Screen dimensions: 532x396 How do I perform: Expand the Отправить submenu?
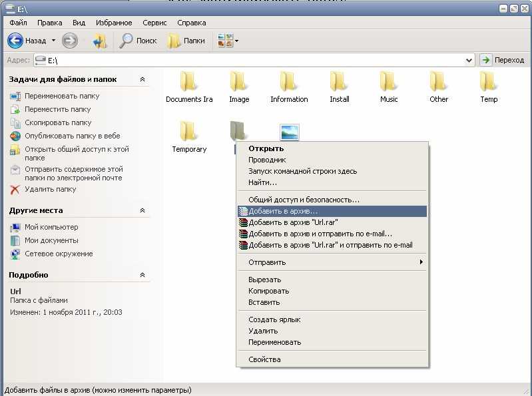coord(332,262)
